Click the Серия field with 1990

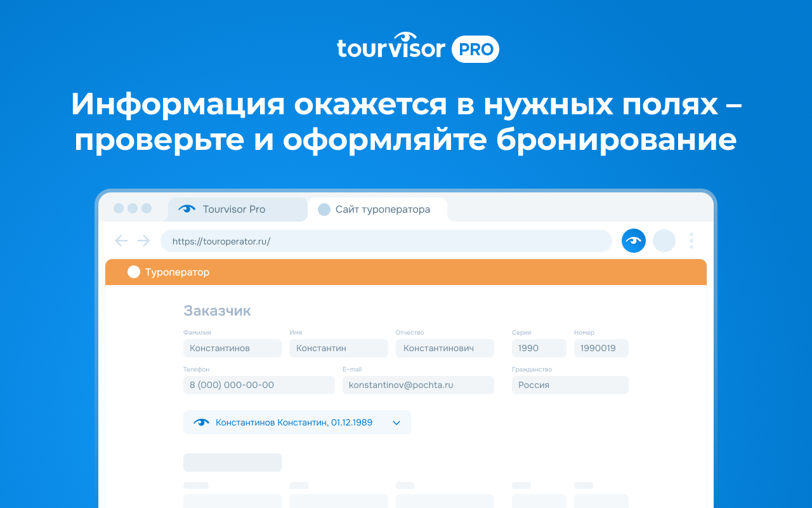[x=539, y=348]
